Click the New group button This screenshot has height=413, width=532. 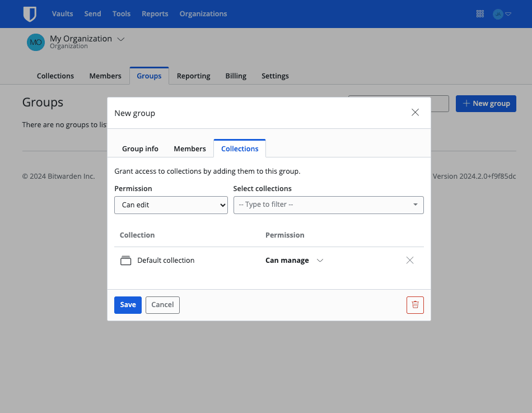click(486, 103)
